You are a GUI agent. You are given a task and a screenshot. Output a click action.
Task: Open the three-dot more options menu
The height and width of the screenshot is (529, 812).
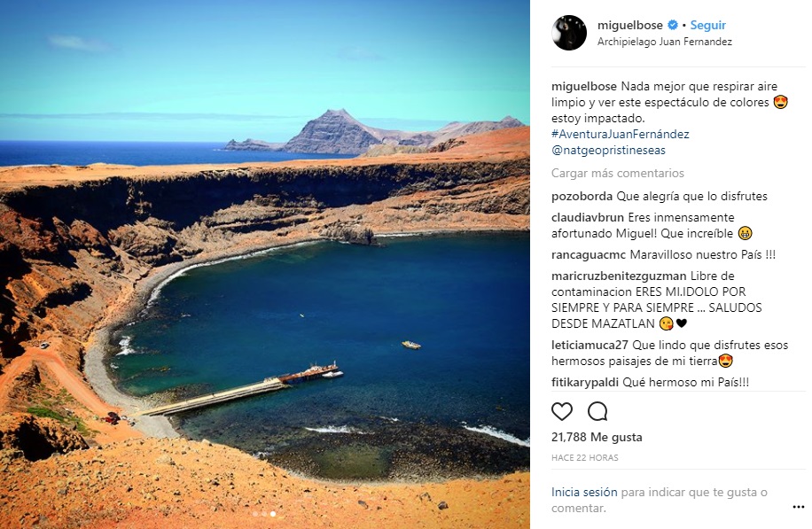798,507
